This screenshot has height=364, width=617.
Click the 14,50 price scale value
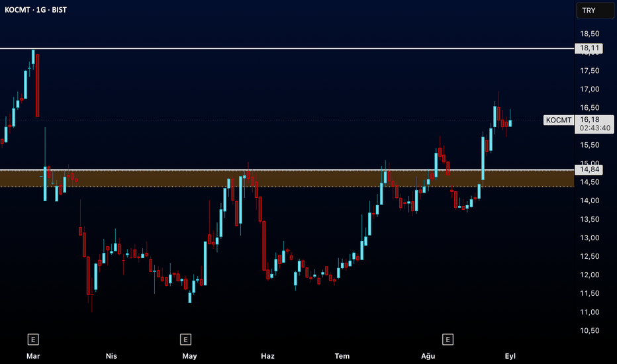(x=589, y=182)
